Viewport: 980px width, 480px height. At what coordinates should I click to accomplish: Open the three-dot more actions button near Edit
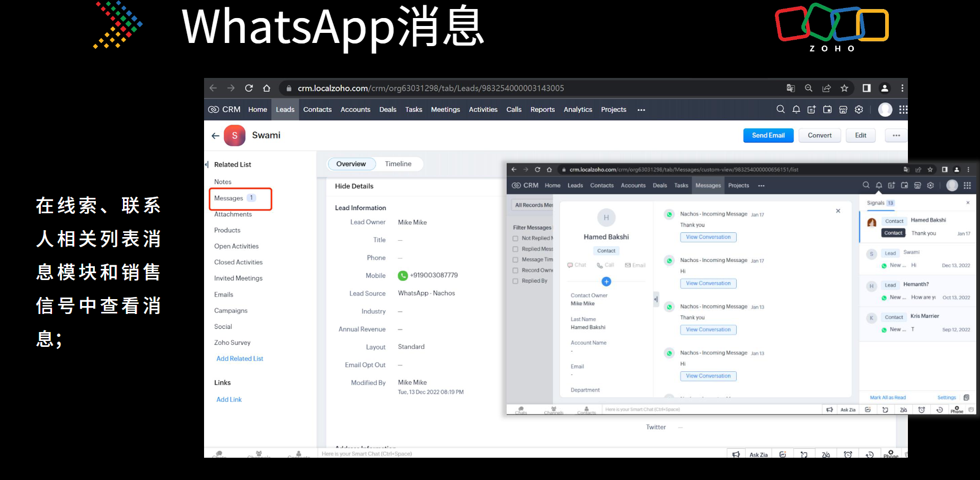tap(896, 135)
